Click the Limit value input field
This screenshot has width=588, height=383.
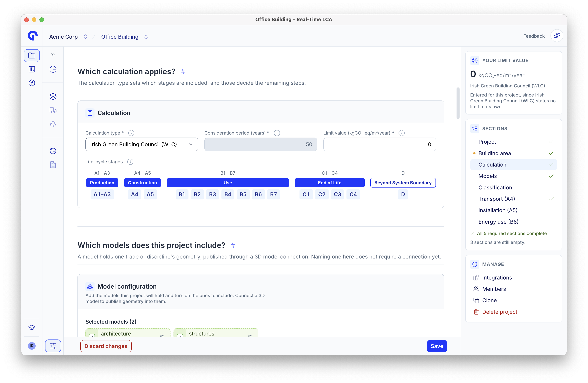click(379, 144)
